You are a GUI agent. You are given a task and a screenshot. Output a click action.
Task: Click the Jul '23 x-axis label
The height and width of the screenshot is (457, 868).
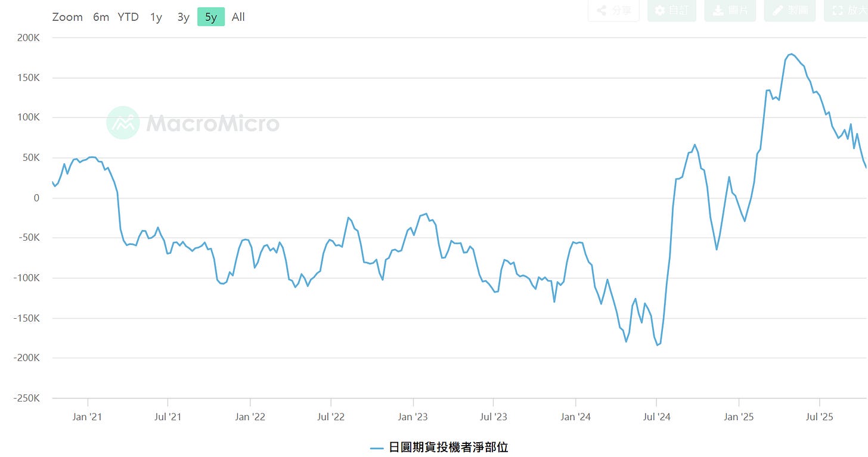click(493, 416)
